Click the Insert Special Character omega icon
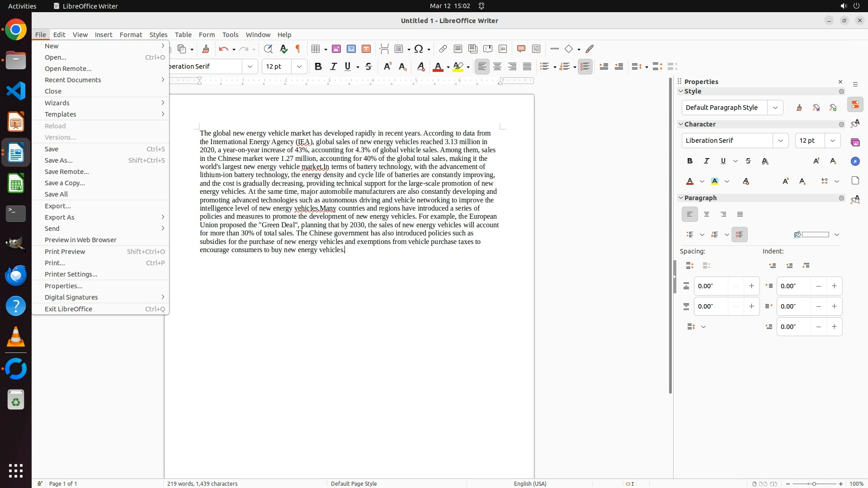The image size is (868, 488). click(419, 49)
